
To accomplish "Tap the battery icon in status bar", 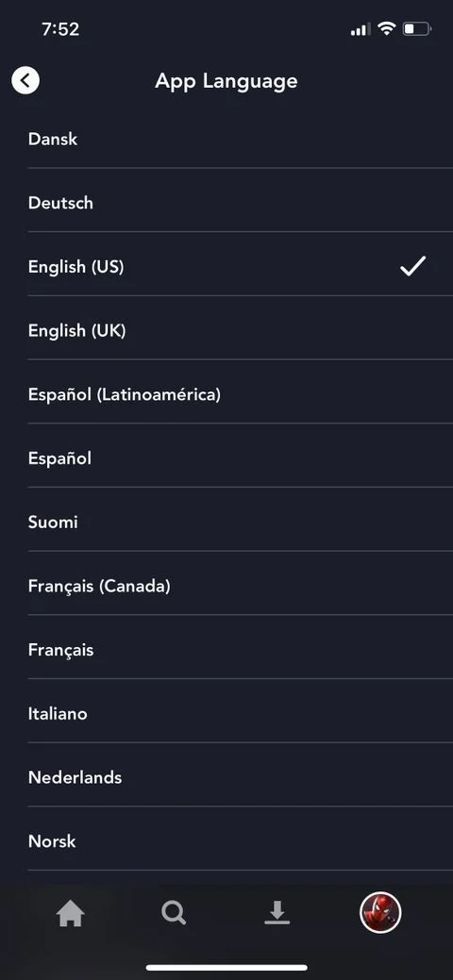I will coord(417,28).
